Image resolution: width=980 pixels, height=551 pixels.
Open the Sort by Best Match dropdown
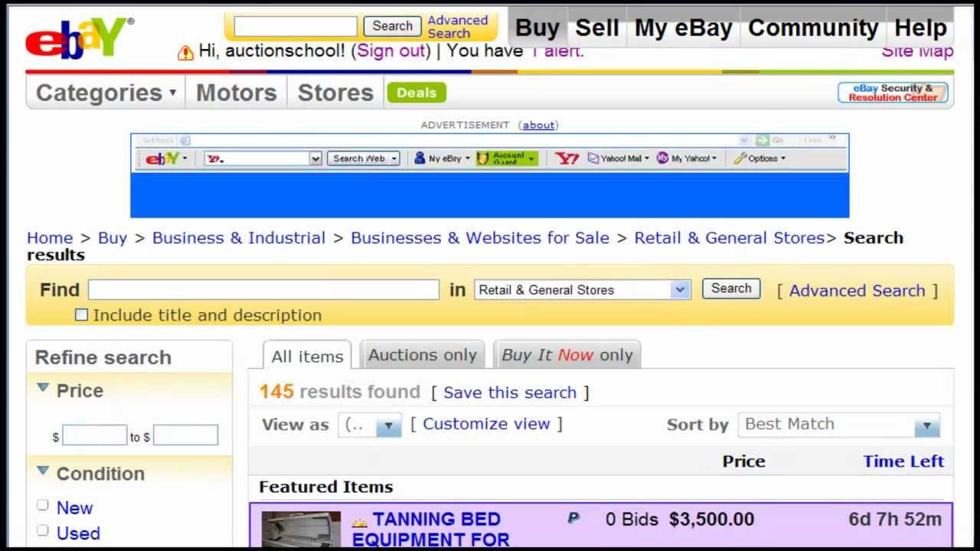(838, 425)
